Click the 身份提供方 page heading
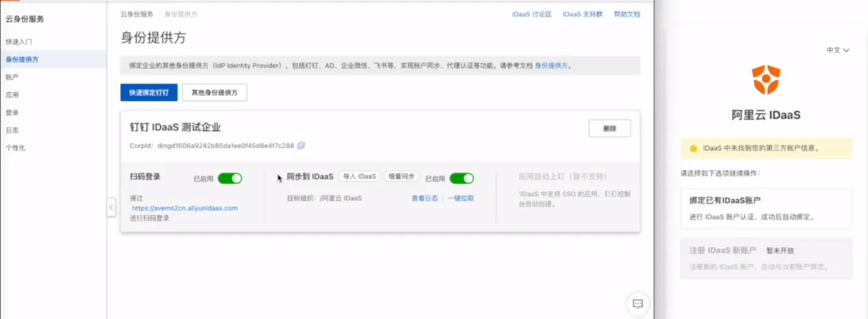868x319 pixels. (x=154, y=38)
